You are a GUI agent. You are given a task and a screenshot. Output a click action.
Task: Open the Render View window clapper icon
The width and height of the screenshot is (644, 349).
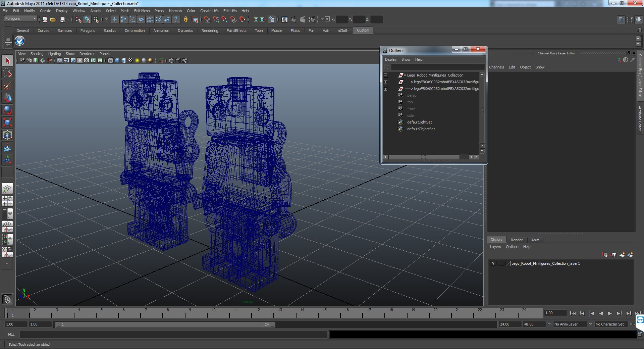pyautogui.click(x=284, y=19)
